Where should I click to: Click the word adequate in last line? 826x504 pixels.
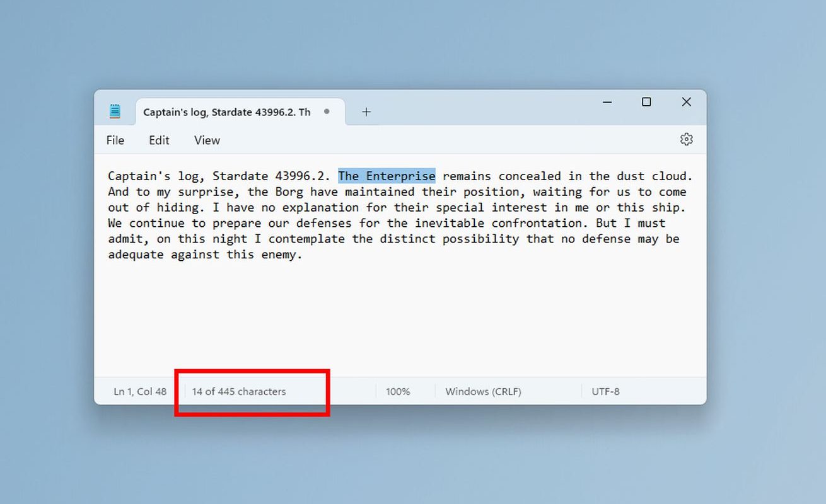136,255
